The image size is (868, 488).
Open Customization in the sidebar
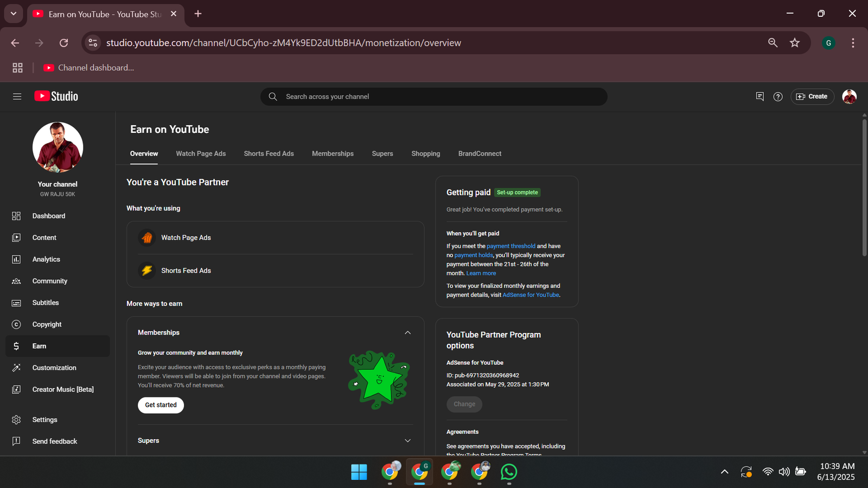(x=58, y=368)
